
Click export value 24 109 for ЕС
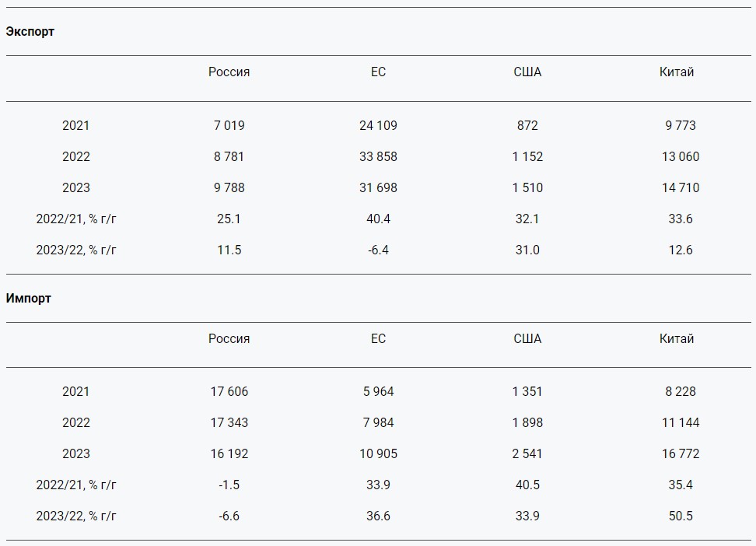point(379,125)
